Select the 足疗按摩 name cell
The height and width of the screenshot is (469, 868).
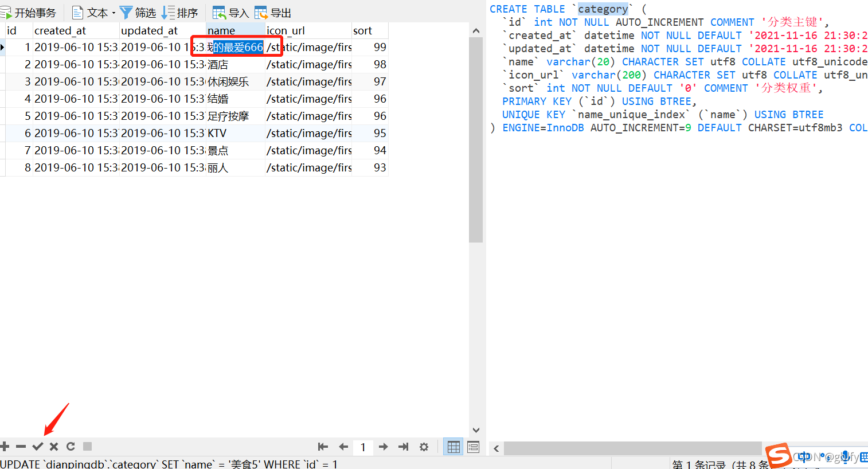click(x=236, y=116)
